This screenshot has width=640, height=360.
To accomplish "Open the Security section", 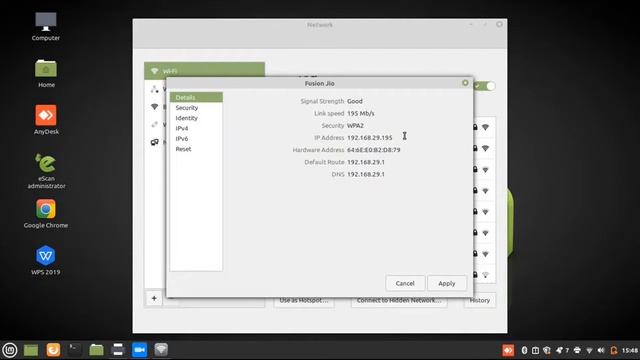I will pos(196,108).
